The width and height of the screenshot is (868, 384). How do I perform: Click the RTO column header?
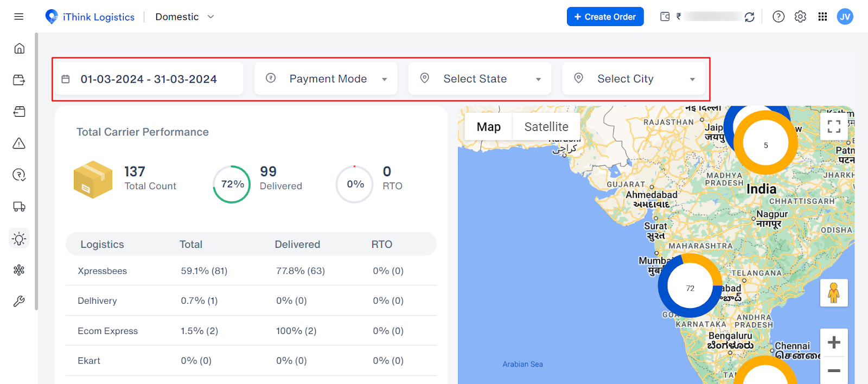382,245
